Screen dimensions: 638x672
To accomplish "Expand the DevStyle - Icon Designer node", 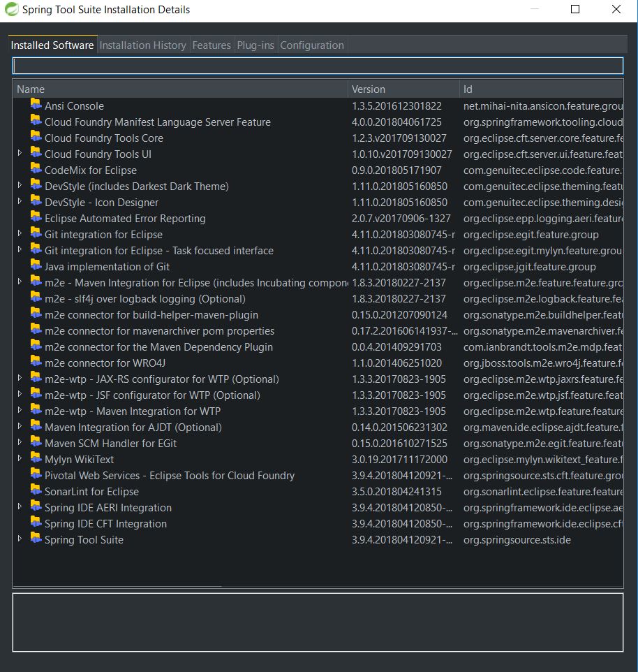I will (20, 201).
